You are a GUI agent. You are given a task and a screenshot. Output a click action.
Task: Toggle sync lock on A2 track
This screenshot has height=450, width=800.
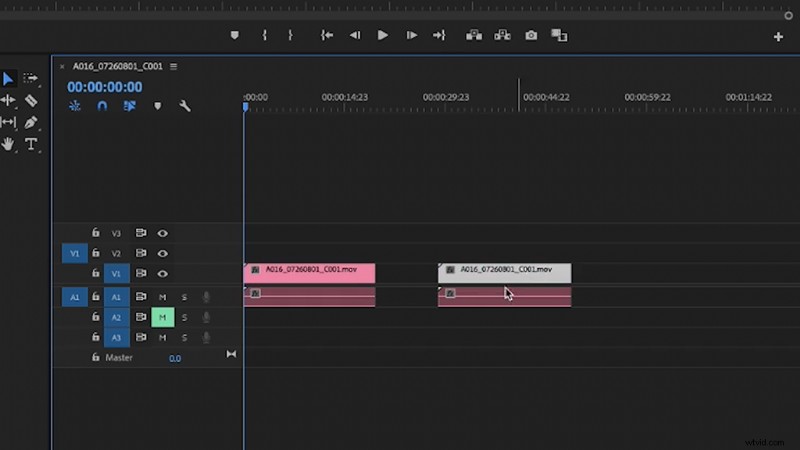click(x=141, y=317)
